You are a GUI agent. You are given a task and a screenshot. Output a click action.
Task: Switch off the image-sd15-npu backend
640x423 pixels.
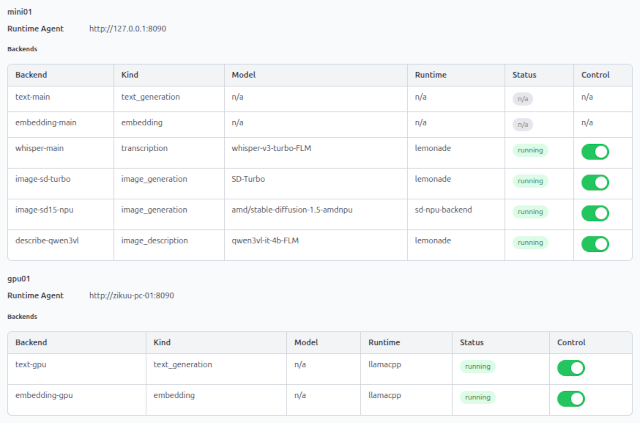click(595, 213)
